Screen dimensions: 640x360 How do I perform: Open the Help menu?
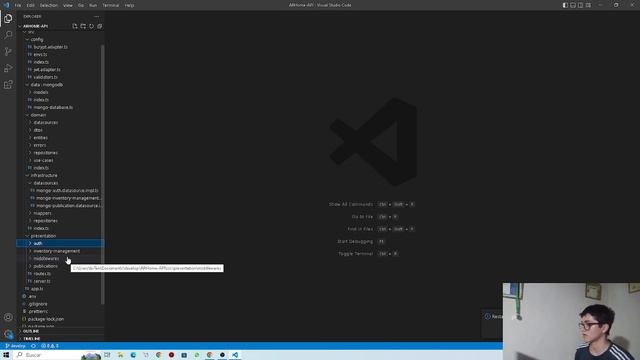pyautogui.click(x=129, y=5)
